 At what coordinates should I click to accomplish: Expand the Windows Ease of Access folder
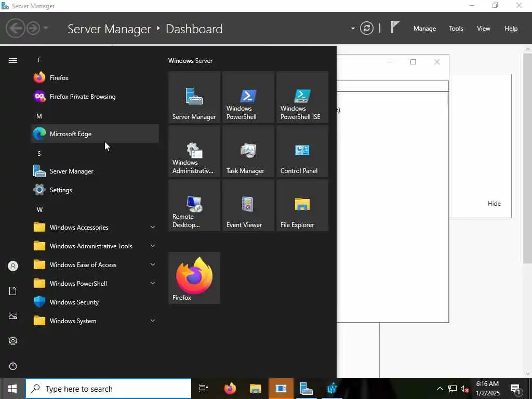[x=95, y=264]
